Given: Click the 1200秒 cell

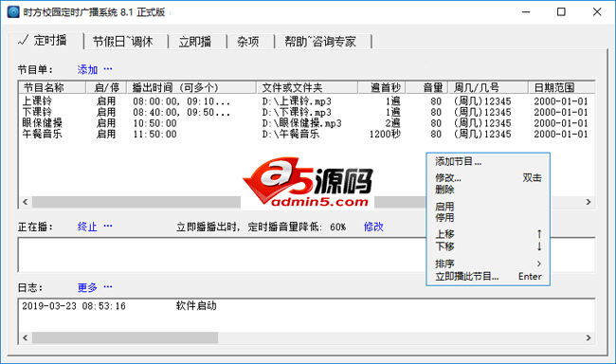Looking at the screenshot, I should (x=385, y=134).
